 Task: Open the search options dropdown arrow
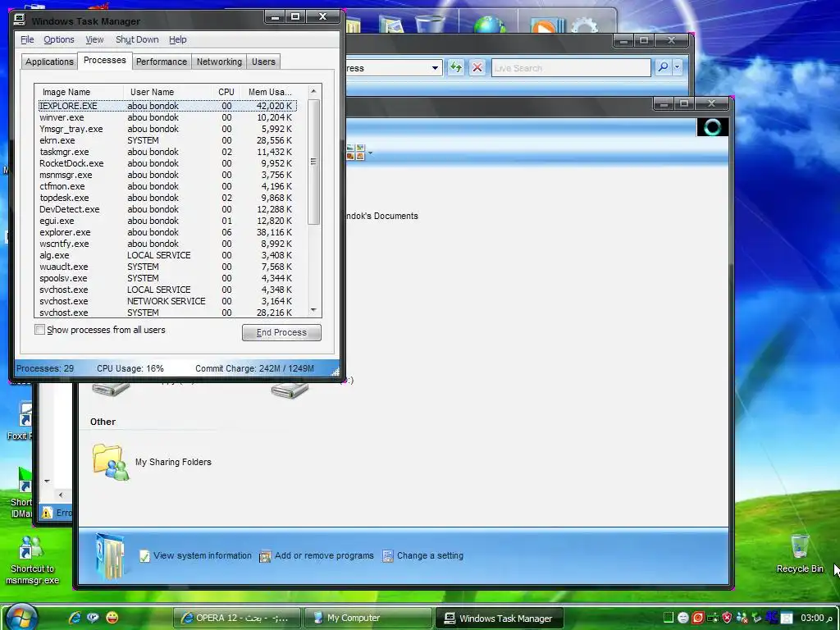pyautogui.click(x=677, y=67)
